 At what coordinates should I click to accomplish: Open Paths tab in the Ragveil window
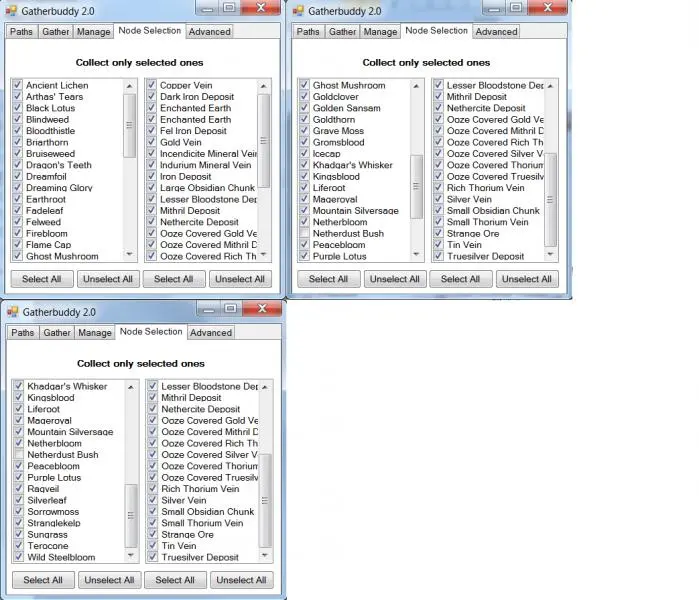[x=23, y=333]
